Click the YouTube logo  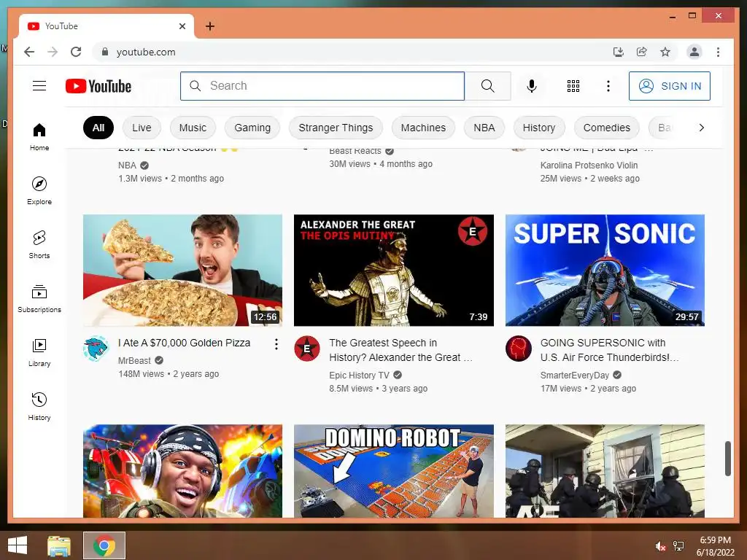tap(98, 86)
